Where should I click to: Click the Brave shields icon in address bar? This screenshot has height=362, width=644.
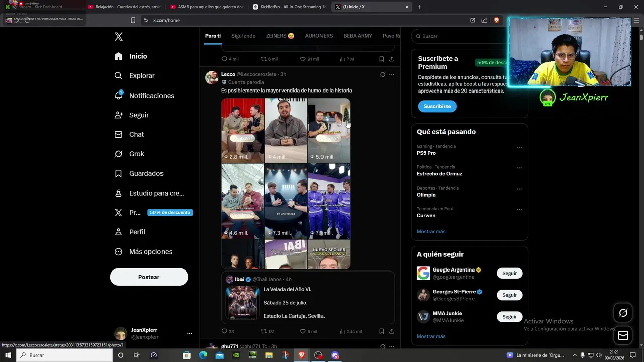(x=497, y=20)
